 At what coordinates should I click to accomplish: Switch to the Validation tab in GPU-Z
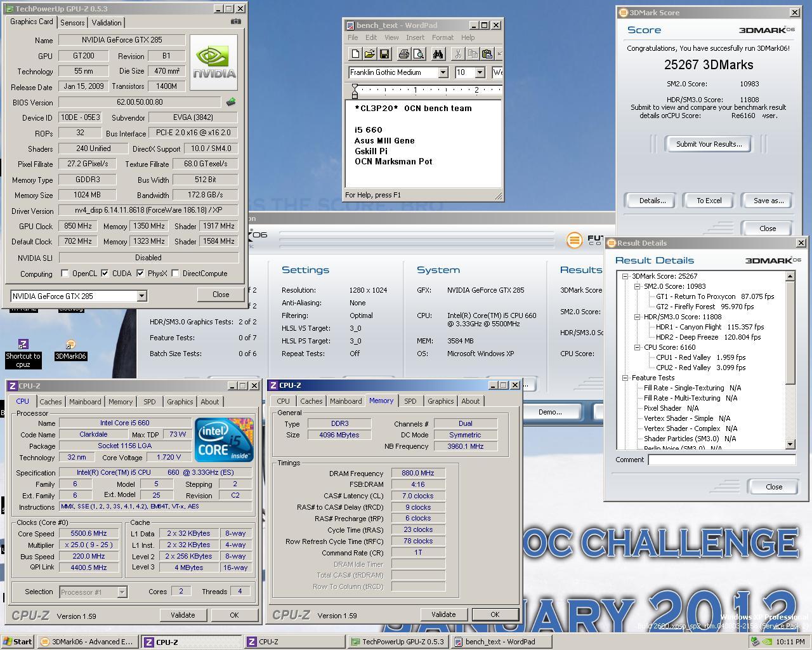[107, 22]
